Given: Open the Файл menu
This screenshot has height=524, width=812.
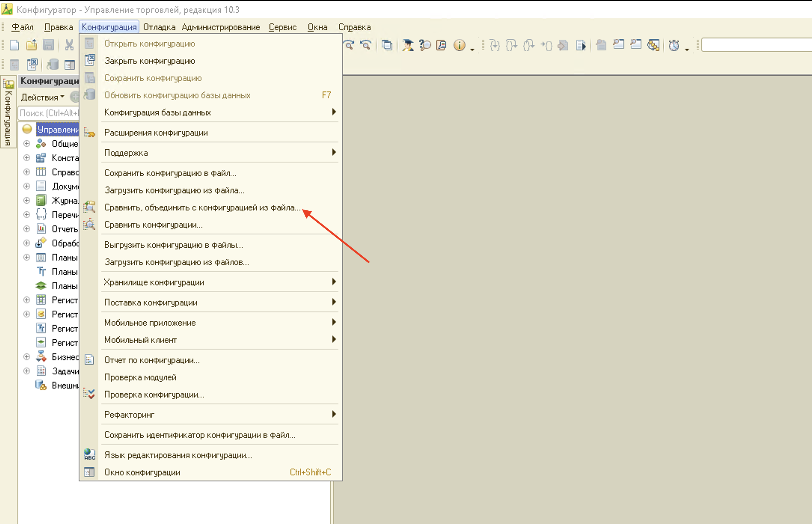Looking at the screenshot, I should tap(22, 27).
